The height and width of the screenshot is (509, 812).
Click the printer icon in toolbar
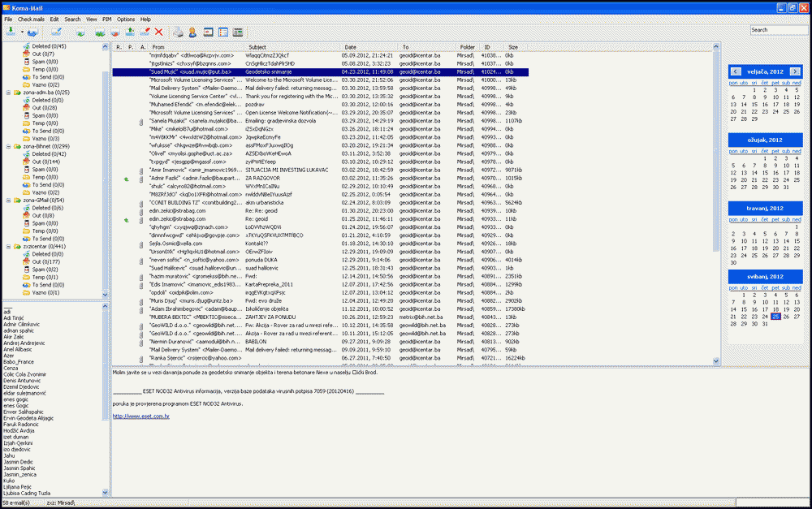[x=178, y=32]
